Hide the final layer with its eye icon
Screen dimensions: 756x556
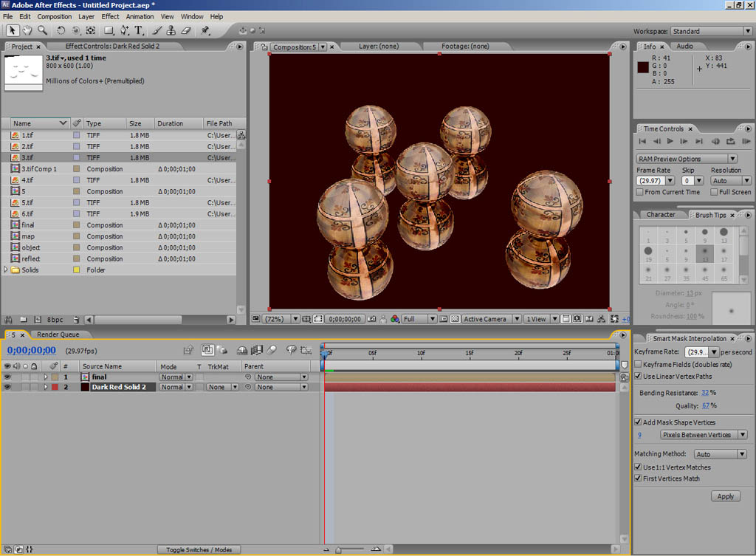click(x=7, y=377)
